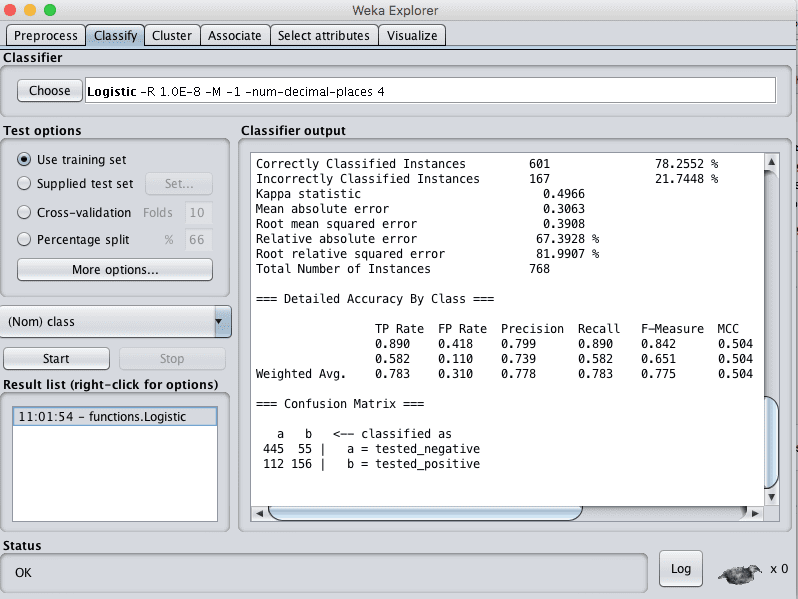The image size is (798, 599).
Task: Click the 78.2552 % accuracy value
Action: click(687, 164)
